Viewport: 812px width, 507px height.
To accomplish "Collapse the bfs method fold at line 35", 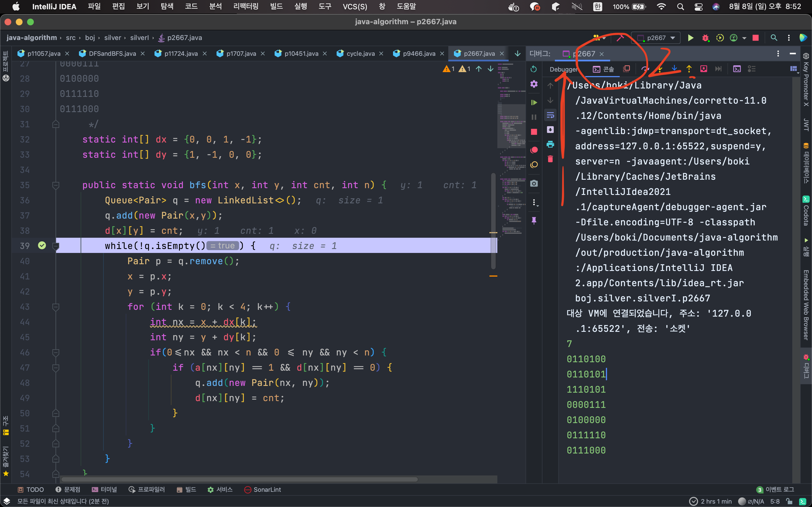I will [x=56, y=185].
